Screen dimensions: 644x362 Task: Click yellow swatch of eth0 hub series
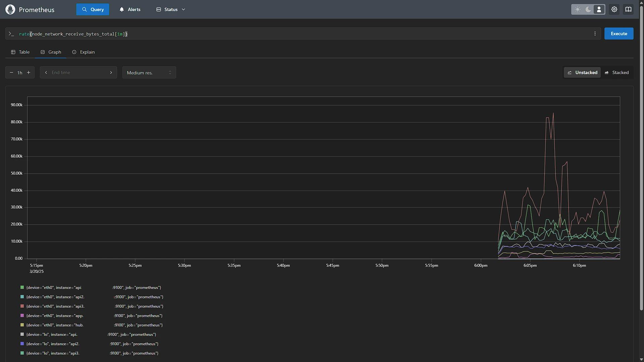(22, 325)
